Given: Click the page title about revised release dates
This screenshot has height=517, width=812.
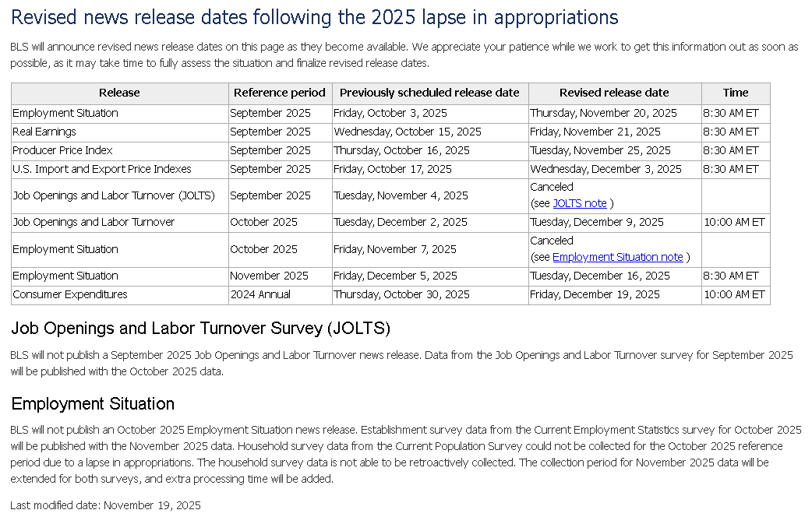Looking at the screenshot, I should tap(314, 17).
